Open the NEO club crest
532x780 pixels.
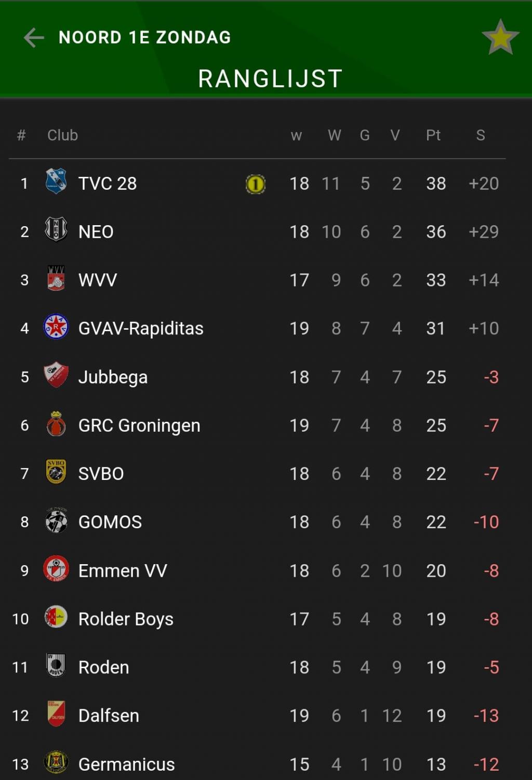56,230
